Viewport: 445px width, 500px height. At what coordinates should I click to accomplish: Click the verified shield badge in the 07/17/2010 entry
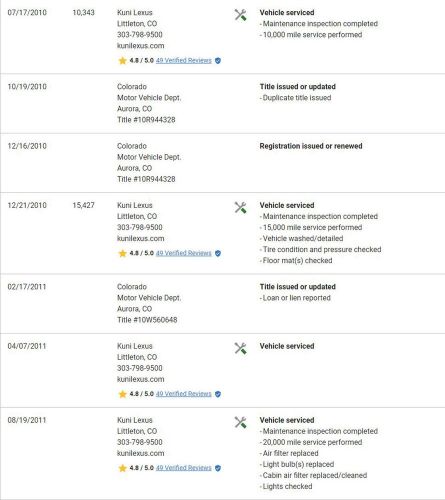pos(218,61)
